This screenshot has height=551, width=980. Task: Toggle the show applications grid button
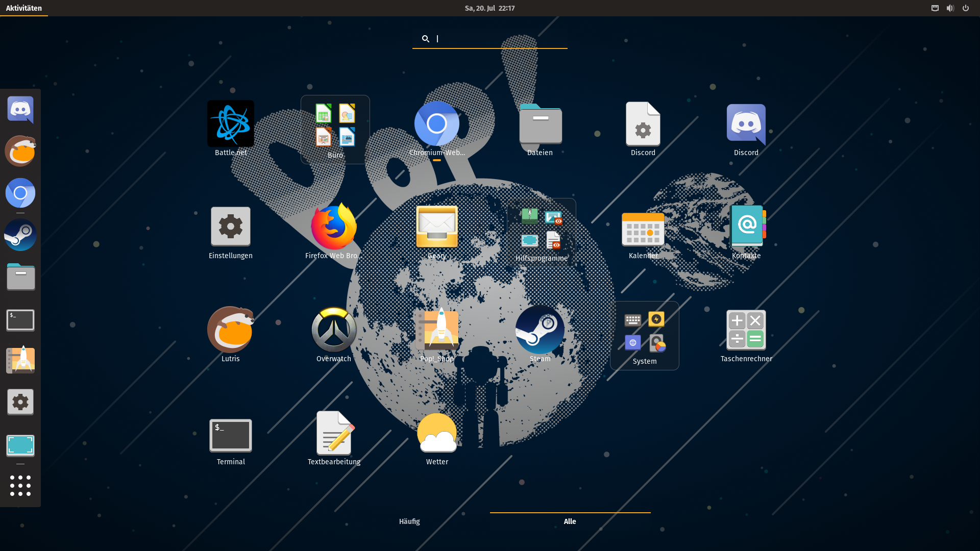click(x=20, y=486)
